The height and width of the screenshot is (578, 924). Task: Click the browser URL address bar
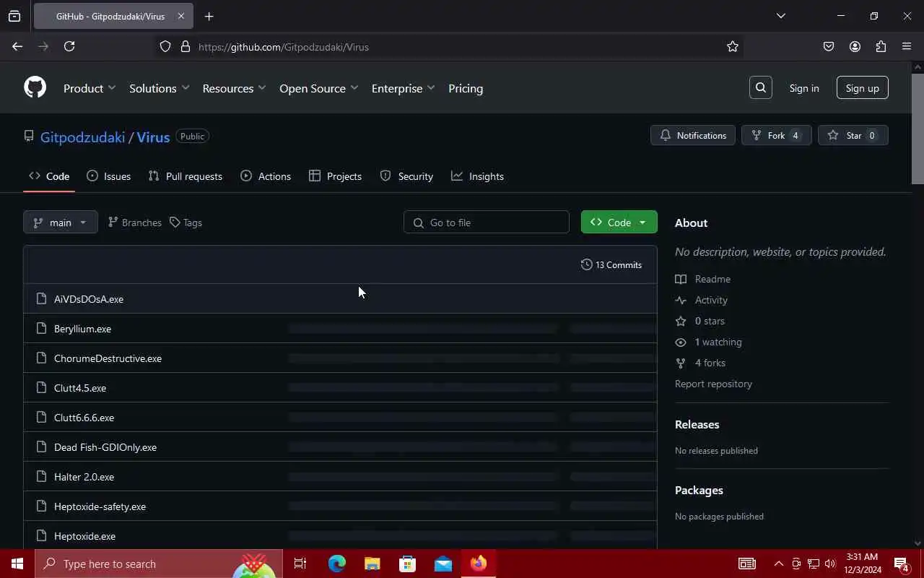tap(448, 47)
